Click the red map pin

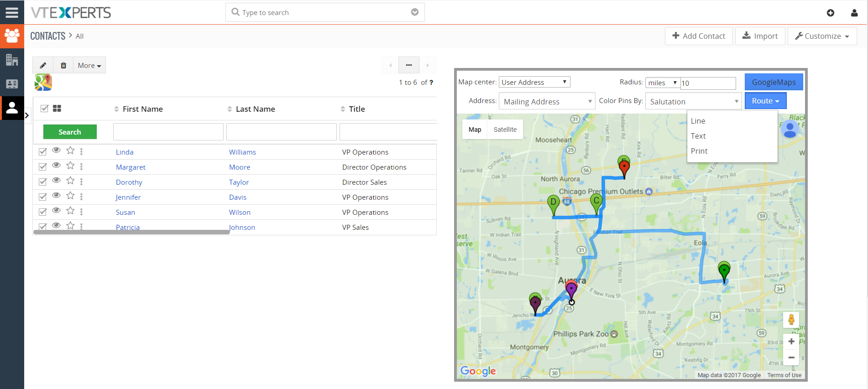[624, 169]
